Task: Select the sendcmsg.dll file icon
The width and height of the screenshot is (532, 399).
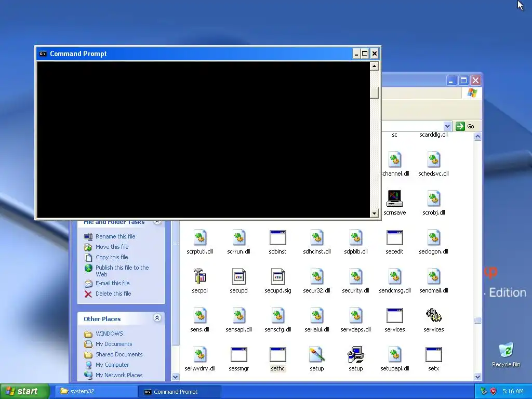Action: coord(395,276)
